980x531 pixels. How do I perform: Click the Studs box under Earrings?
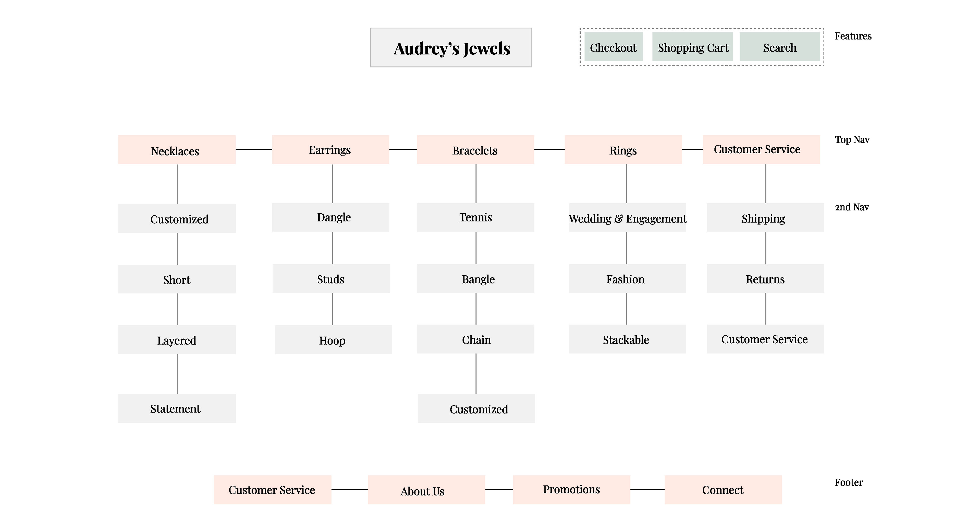point(331,279)
